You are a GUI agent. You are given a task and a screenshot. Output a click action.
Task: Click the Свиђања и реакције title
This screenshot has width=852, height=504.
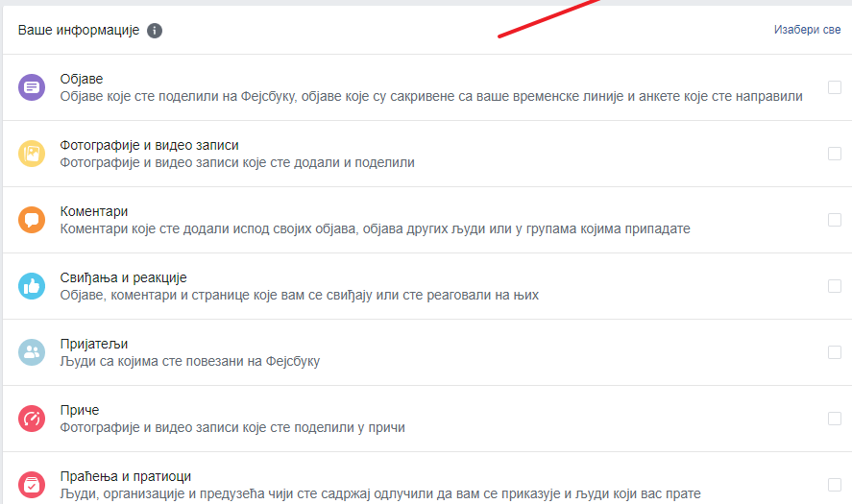click(123, 277)
